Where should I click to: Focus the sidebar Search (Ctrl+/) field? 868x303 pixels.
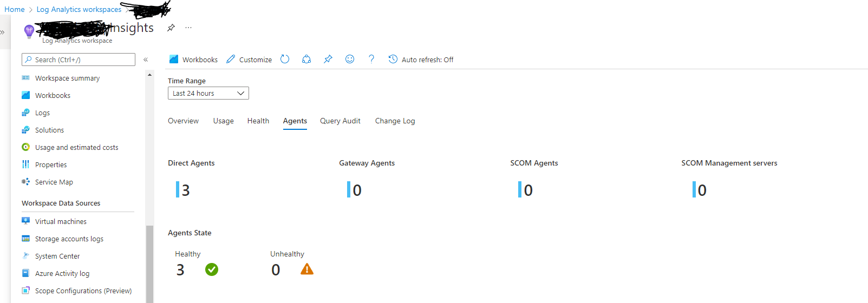79,60
